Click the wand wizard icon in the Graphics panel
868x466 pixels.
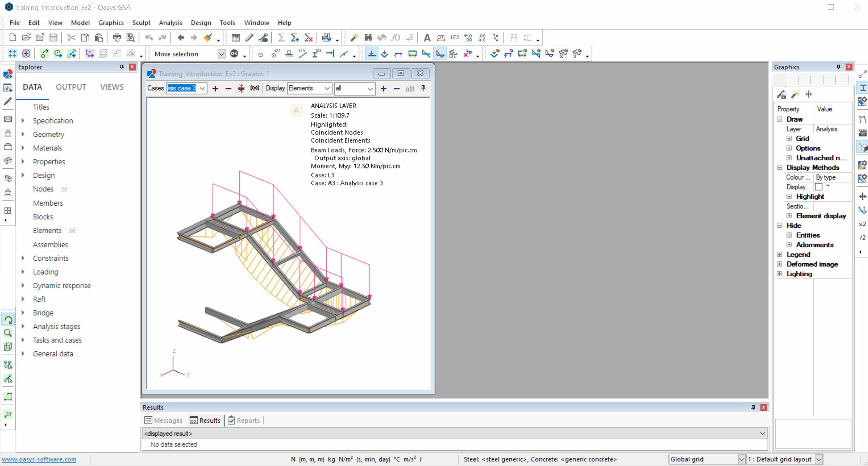[795, 94]
